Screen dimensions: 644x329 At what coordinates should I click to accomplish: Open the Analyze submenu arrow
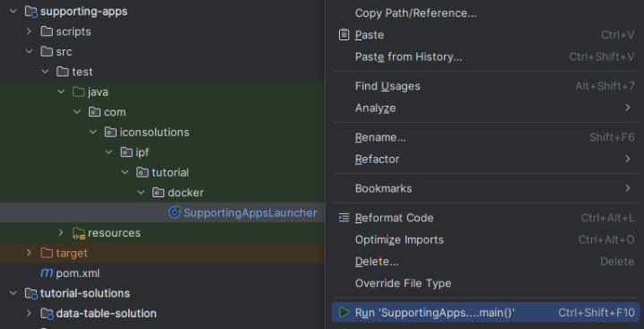[x=627, y=108]
